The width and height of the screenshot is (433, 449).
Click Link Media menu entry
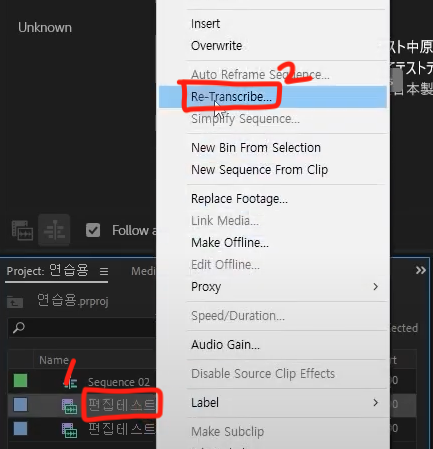pos(225,221)
